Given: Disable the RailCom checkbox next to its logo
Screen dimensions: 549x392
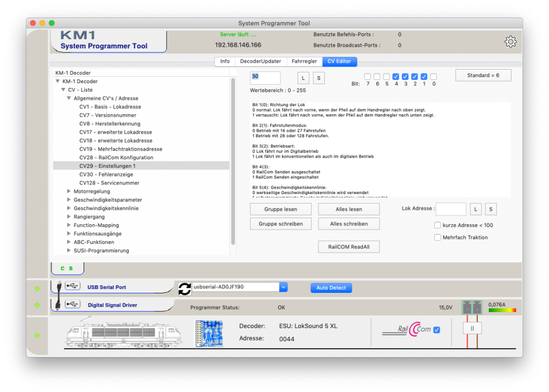Looking at the screenshot, I should coord(436,329).
